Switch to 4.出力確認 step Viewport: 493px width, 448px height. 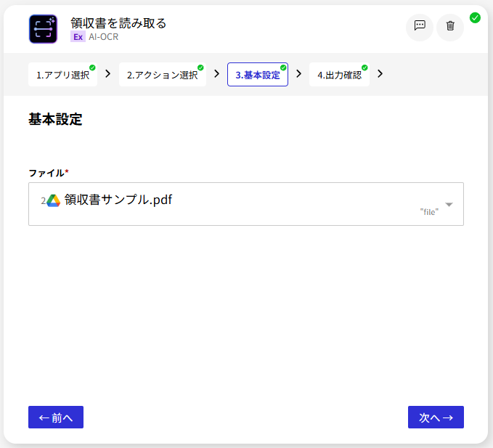click(x=339, y=75)
